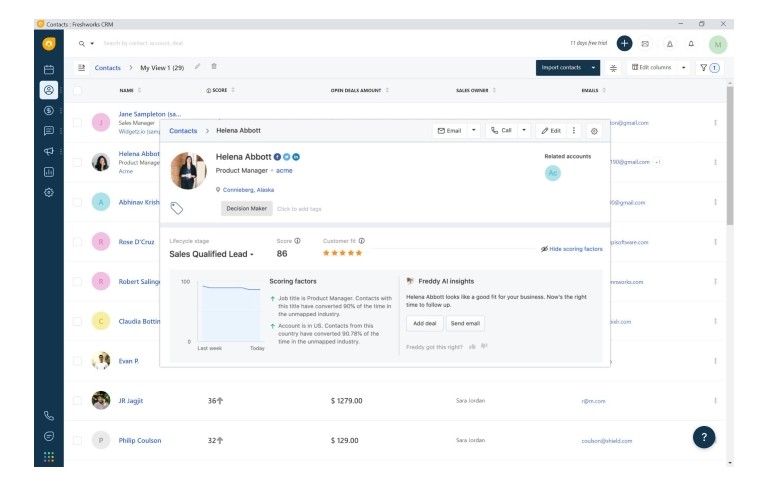763x486 pixels.
Task: Go to Contacts breadcrumb in the preview card
Action: click(183, 131)
